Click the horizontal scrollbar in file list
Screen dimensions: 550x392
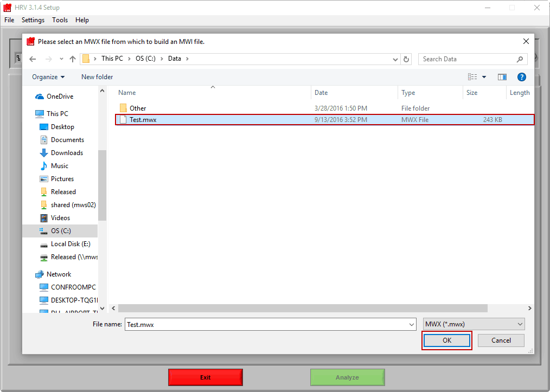[303, 308]
